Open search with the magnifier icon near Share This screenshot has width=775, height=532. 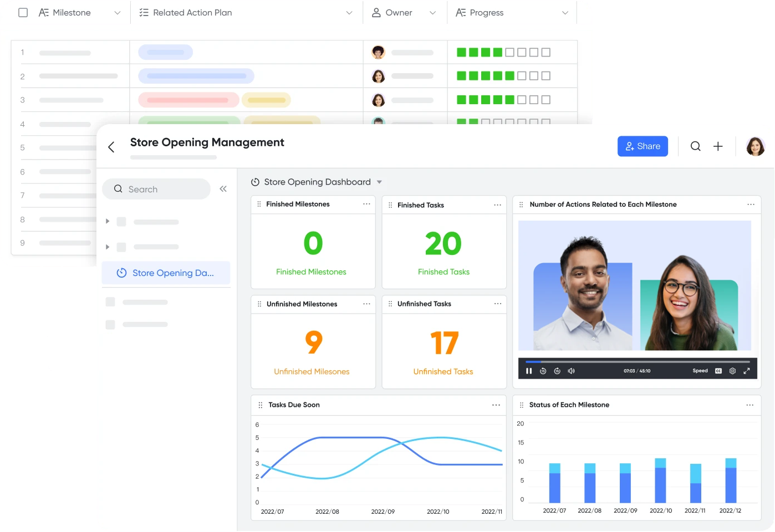[x=695, y=146]
